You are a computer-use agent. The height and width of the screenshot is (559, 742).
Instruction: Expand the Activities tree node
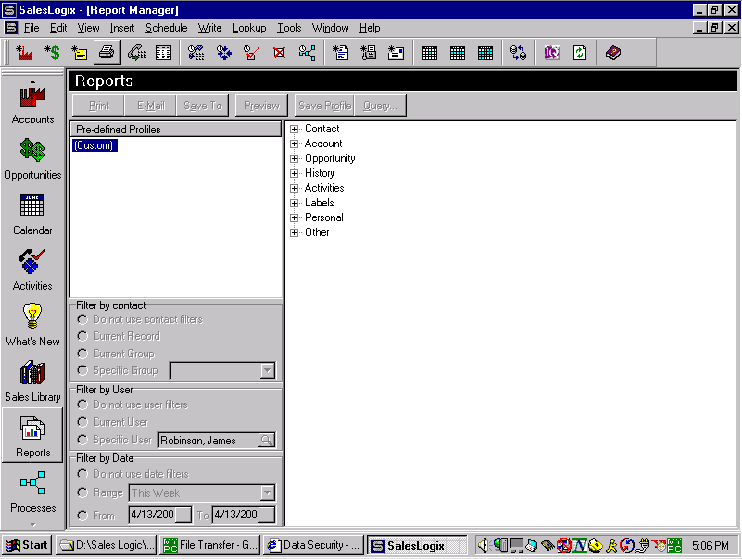click(294, 188)
